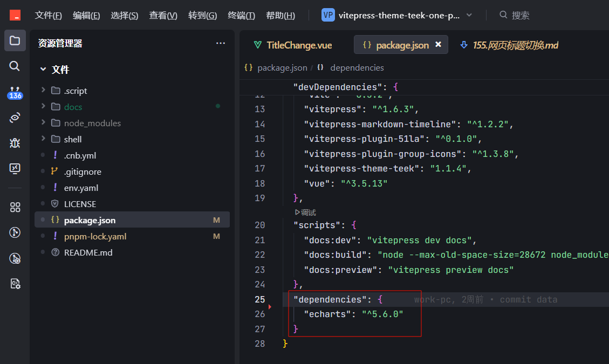Viewport: 609px width, 364px height.
Task: Expand the docs folder
Action: click(43, 106)
